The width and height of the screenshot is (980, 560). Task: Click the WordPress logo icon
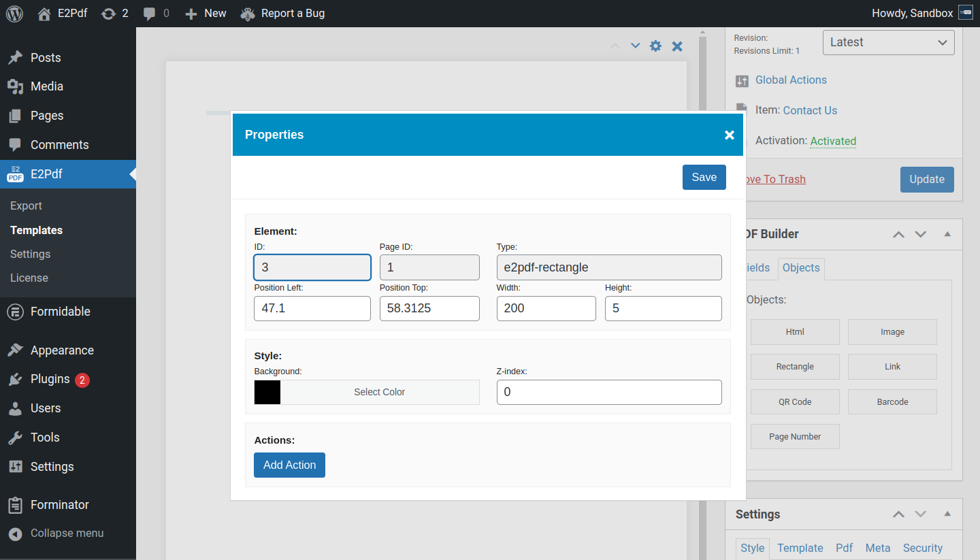pos(14,14)
